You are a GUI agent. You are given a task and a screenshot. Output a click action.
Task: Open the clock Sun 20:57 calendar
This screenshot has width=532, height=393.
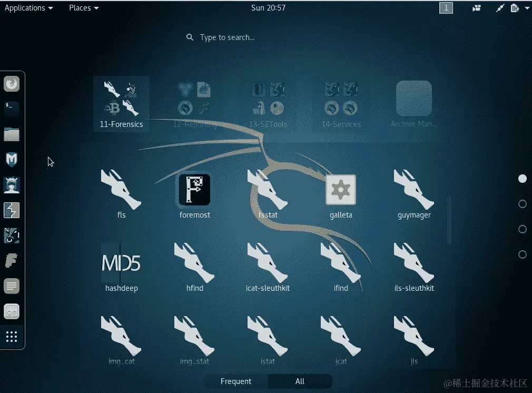(x=268, y=8)
